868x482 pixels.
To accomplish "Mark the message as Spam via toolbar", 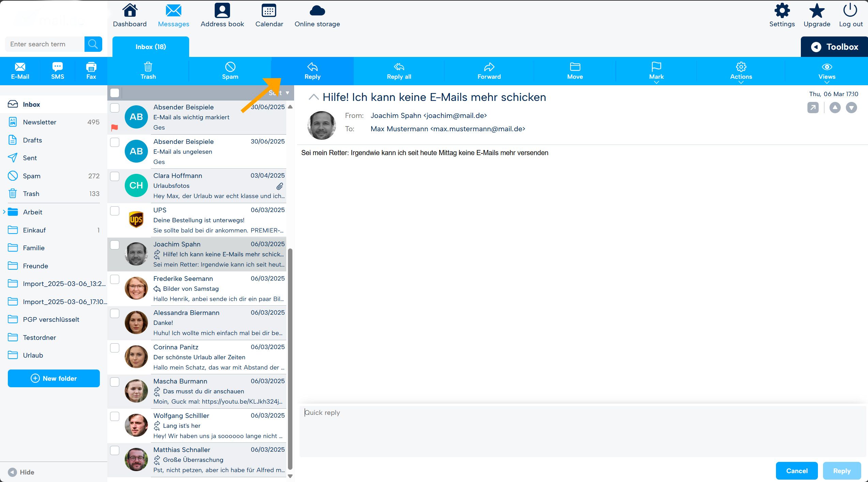I will pyautogui.click(x=230, y=71).
